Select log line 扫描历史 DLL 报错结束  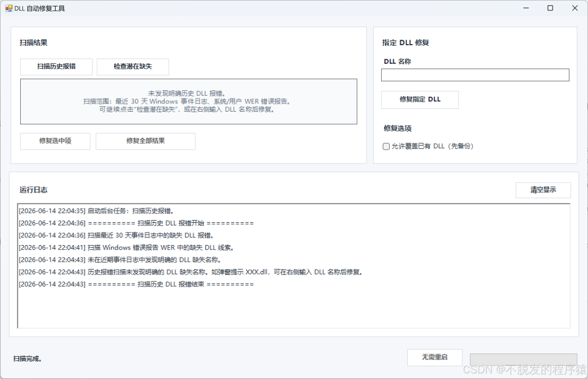[x=136, y=284]
